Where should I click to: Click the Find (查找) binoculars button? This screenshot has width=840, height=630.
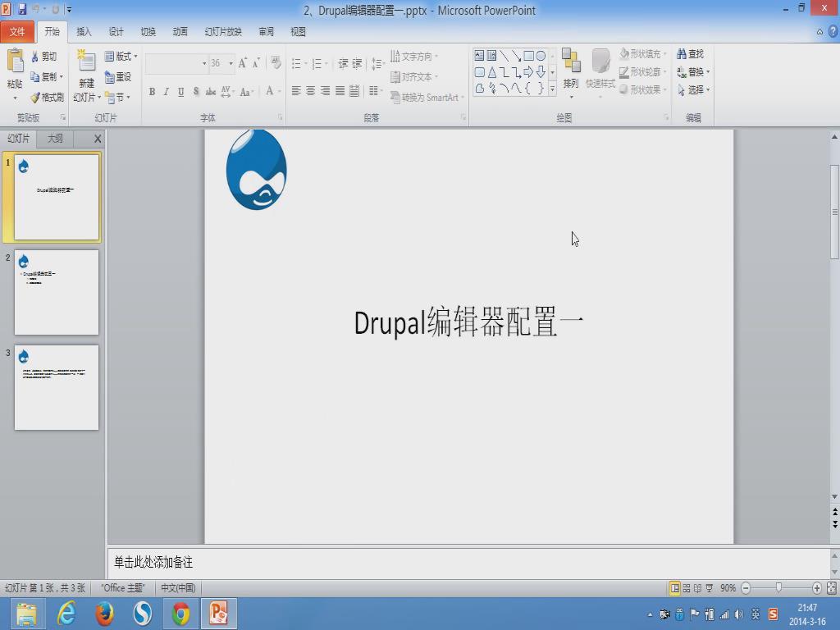pos(690,54)
